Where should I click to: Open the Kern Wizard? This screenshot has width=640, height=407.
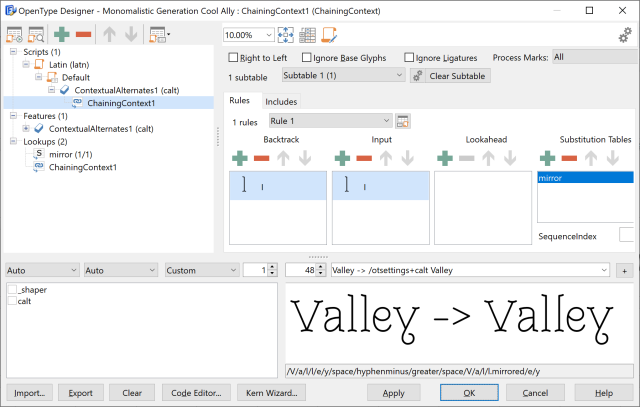[x=270, y=393]
